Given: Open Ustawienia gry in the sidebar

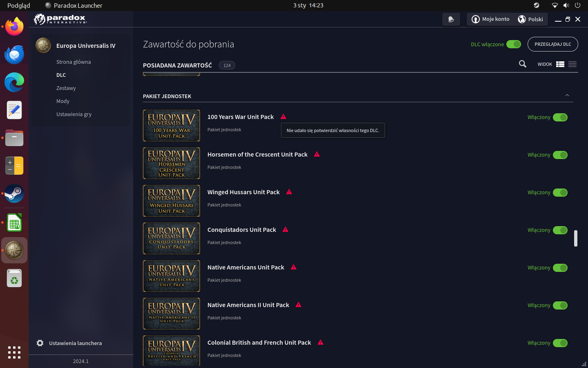Looking at the screenshot, I should 74,114.
